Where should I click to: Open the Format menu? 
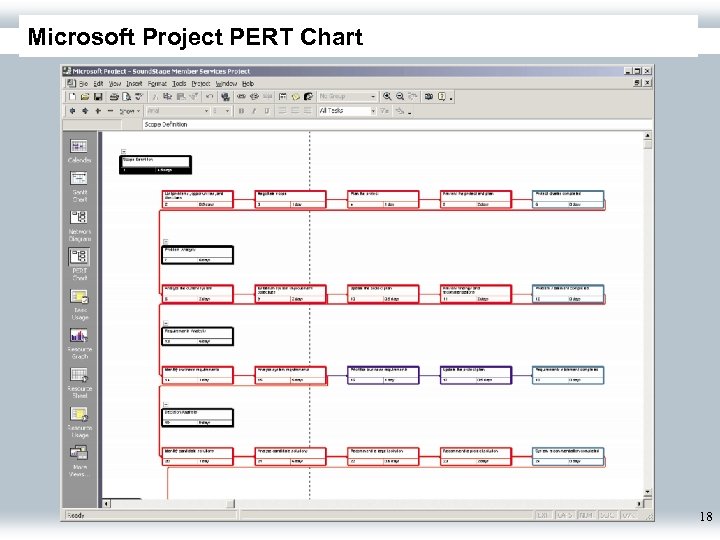157,84
